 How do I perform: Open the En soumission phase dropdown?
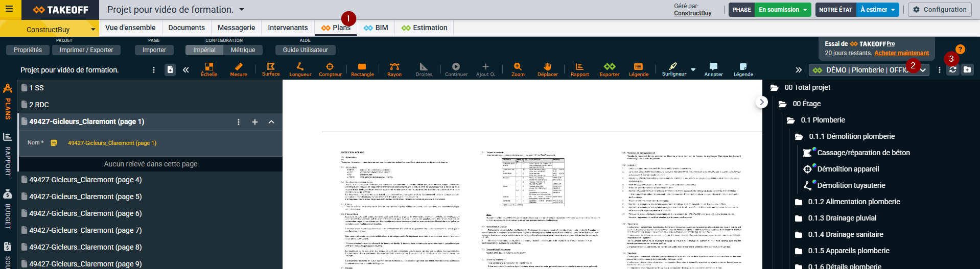coord(782,10)
